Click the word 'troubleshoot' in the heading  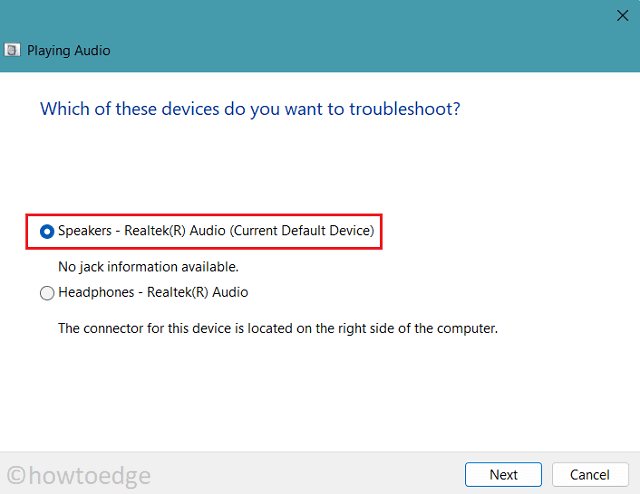398,107
